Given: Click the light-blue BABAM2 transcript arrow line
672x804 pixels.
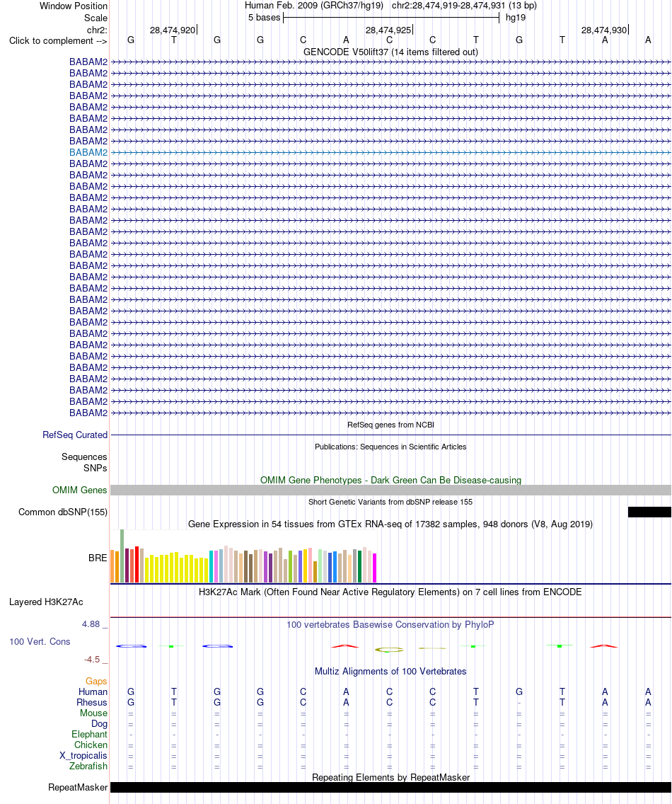Looking at the screenshot, I should tap(390, 152).
